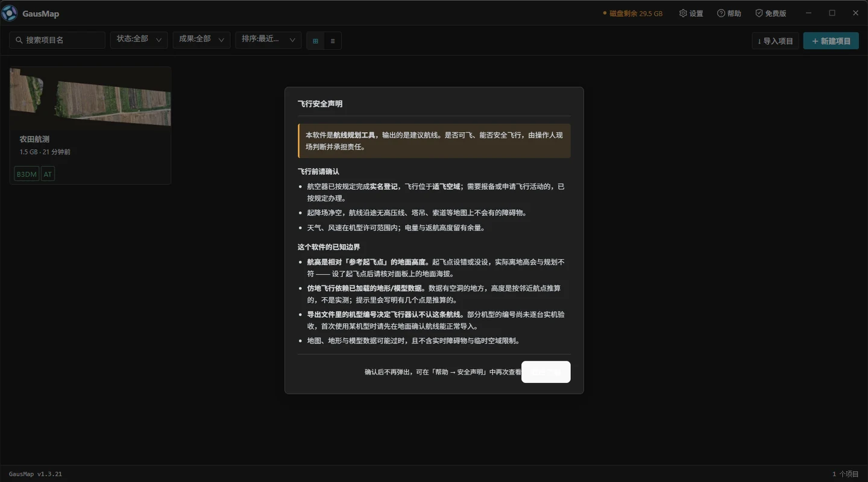The height and width of the screenshot is (482, 868).
Task: Click the GausMap logo icon
Action: pyautogui.click(x=10, y=13)
